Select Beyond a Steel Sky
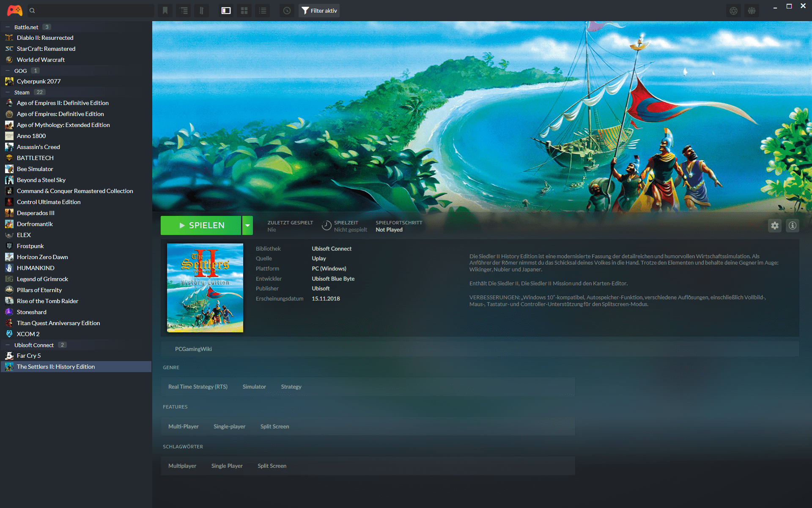 pos(76,180)
